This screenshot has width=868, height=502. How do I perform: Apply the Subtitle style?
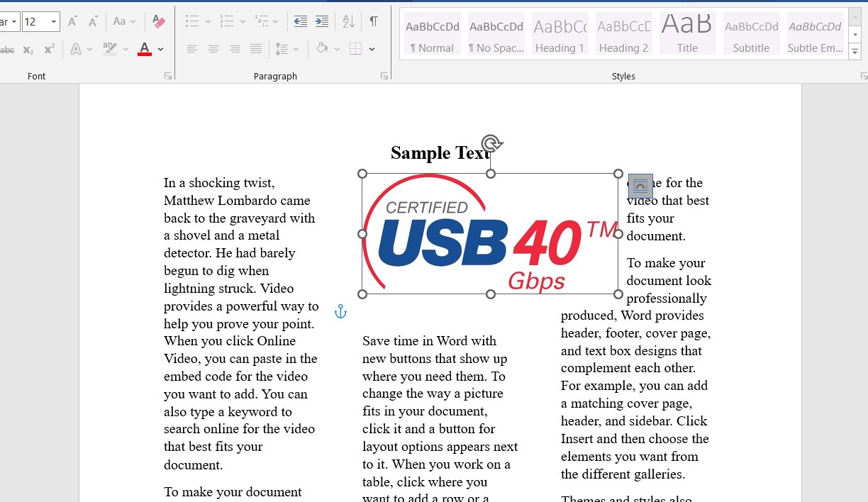(x=751, y=34)
